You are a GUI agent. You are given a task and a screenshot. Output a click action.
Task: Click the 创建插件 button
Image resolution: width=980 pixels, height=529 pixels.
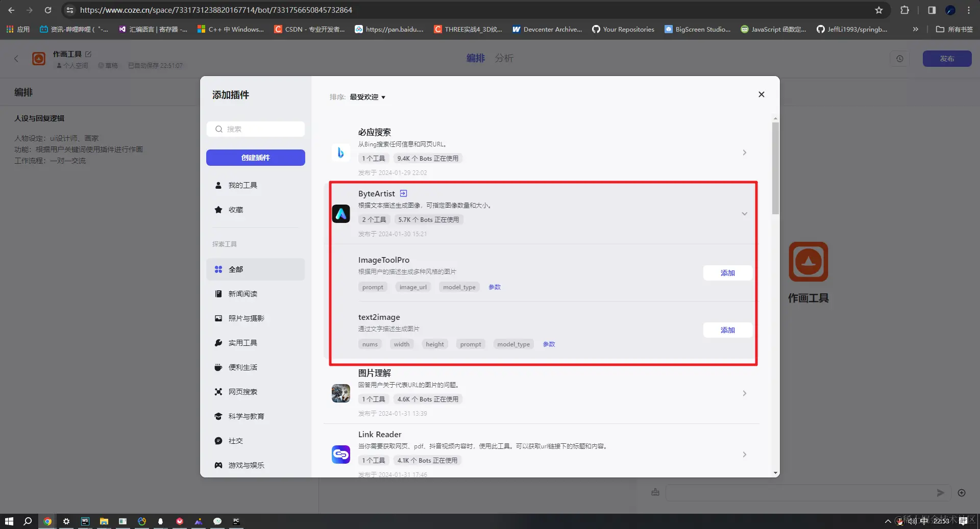pyautogui.click(x=256, y=158)
